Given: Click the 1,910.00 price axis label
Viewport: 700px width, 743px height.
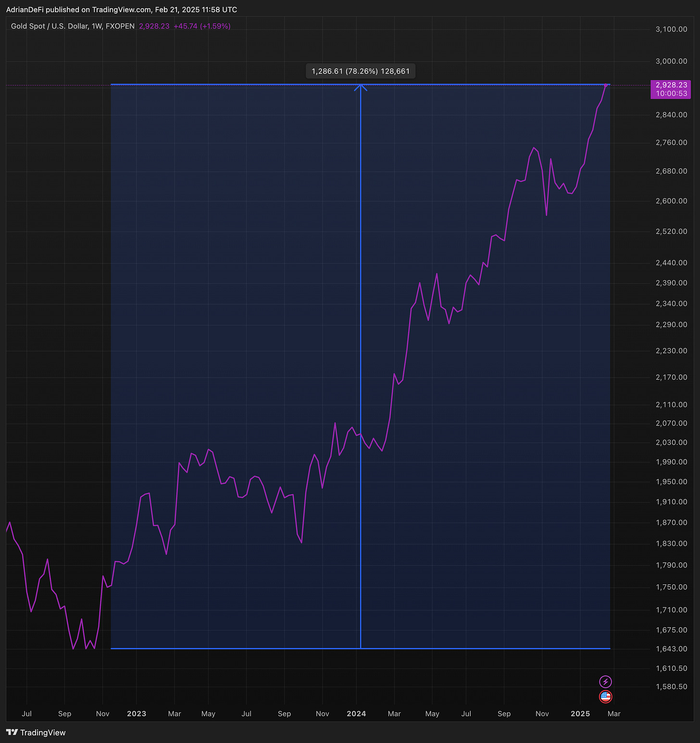Looking at the screenshot, I should 671,502.
